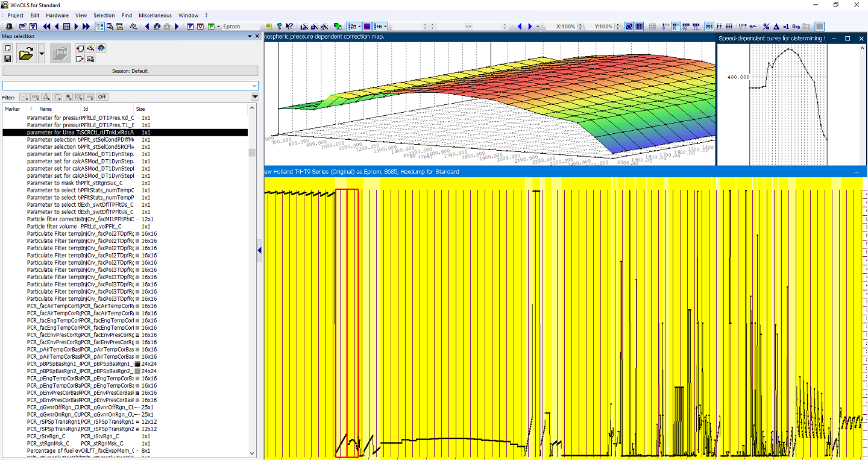The image size is (868, 460).
Task: Click the open folder icon in Map selection
Action: (27, 53)
